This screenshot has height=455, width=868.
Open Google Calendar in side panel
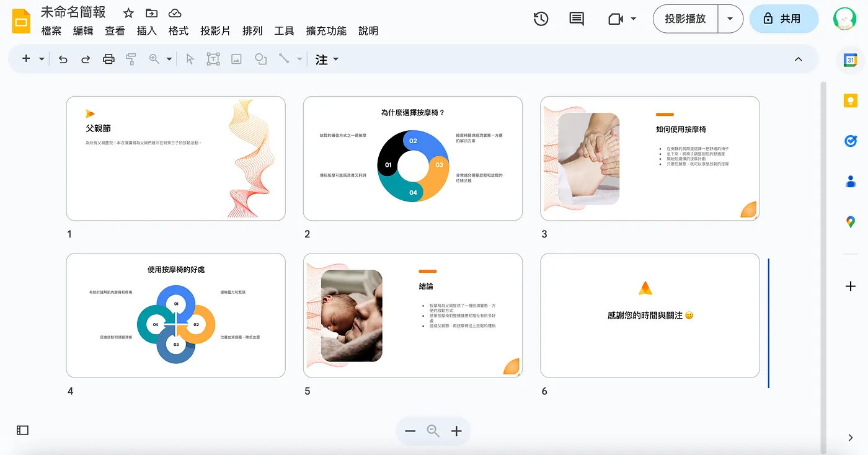coord(851,60)
